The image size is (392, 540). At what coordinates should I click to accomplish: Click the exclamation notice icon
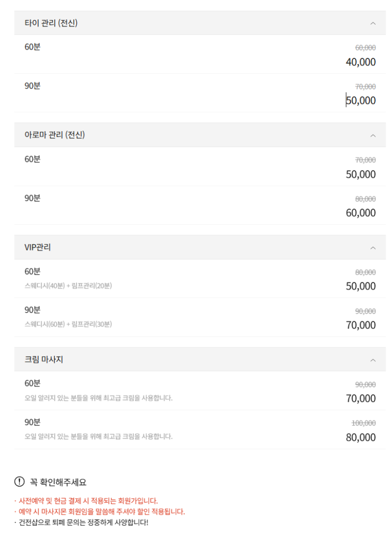(x=19, y=481)
